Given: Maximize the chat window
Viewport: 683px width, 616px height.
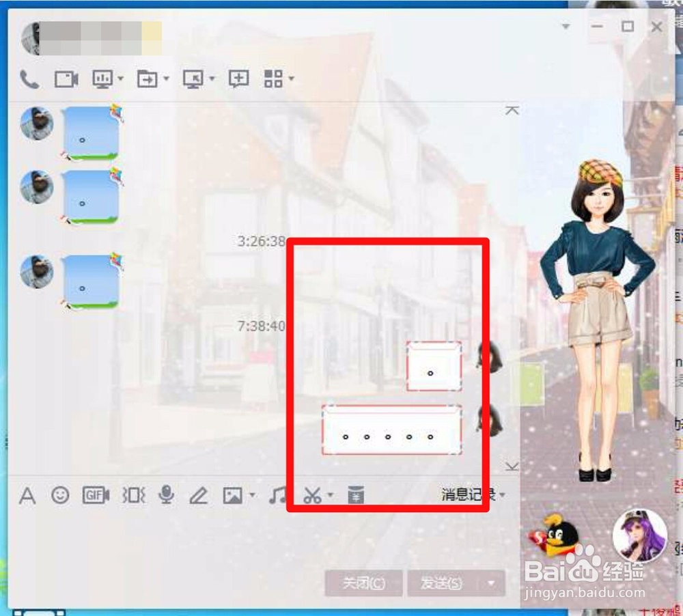Looking at the screenshot, I should [x=627, y=27].
